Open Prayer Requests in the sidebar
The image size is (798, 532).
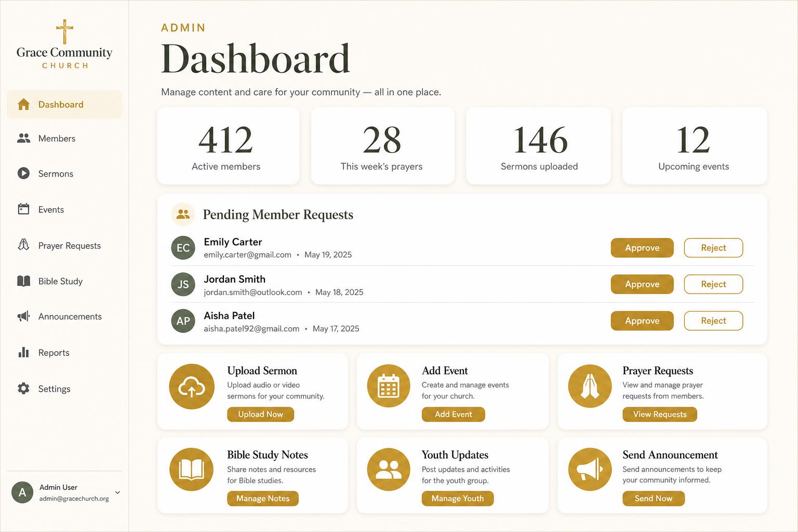(64, 245)
